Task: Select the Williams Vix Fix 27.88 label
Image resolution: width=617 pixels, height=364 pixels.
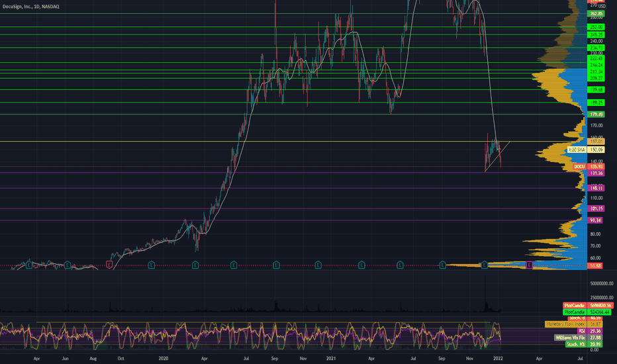Action: [x=579, y=338]
